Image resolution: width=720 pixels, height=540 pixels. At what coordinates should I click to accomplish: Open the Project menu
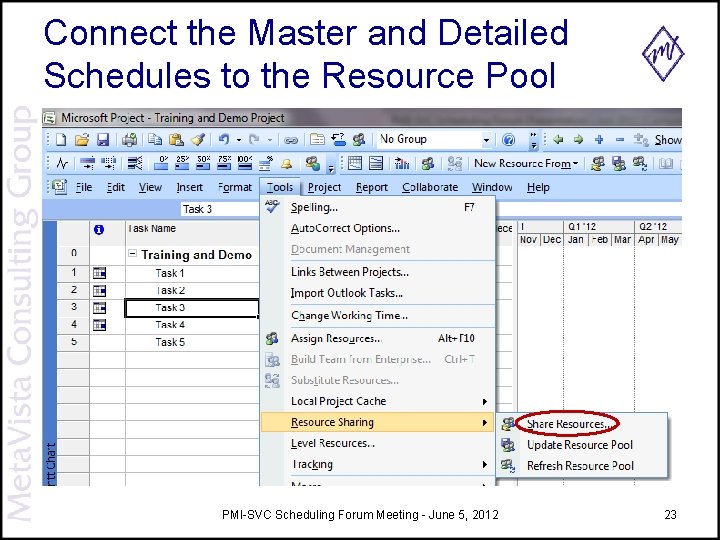(324, 187)
